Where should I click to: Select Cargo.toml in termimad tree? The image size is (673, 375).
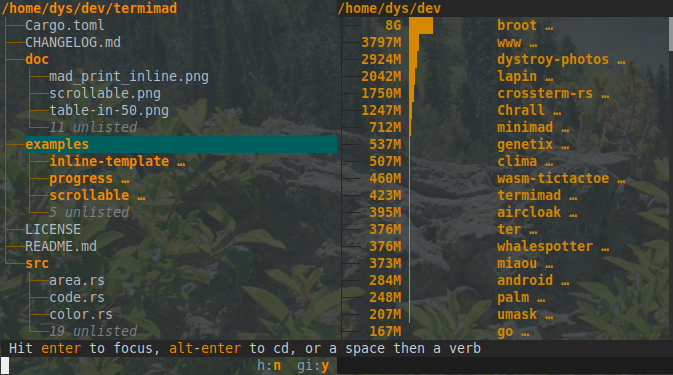click(65, 25)
